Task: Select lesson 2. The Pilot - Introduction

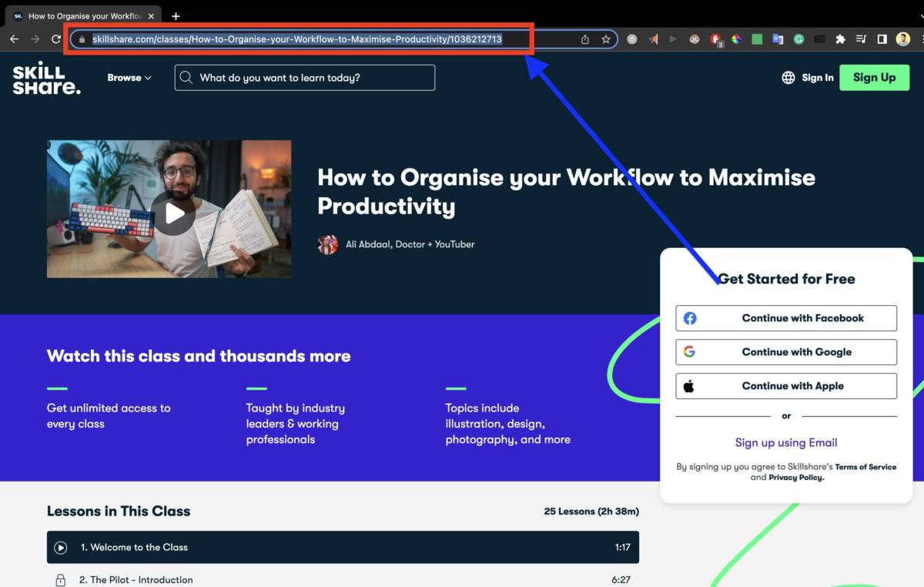Action: (x=343, y=579)
